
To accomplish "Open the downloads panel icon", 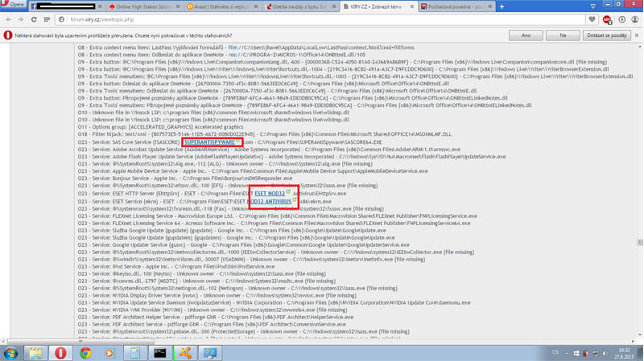I will pyautogui.click(x=621, y=19).
